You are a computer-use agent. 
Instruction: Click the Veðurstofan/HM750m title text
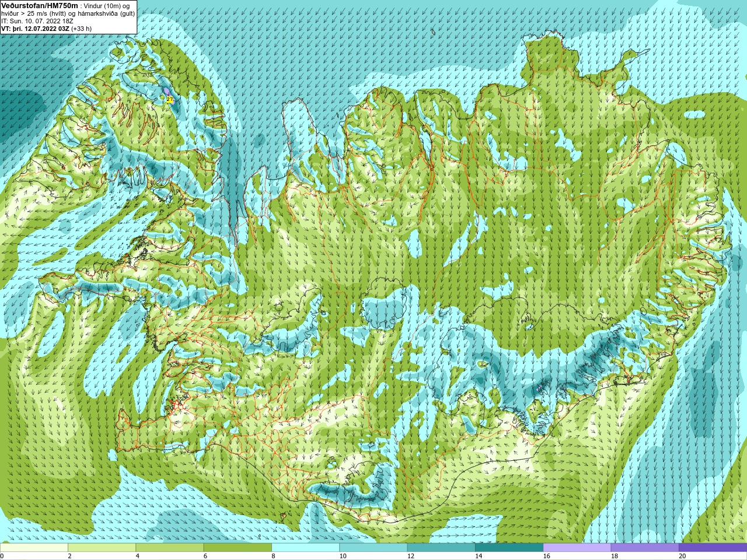click(40, 5)
